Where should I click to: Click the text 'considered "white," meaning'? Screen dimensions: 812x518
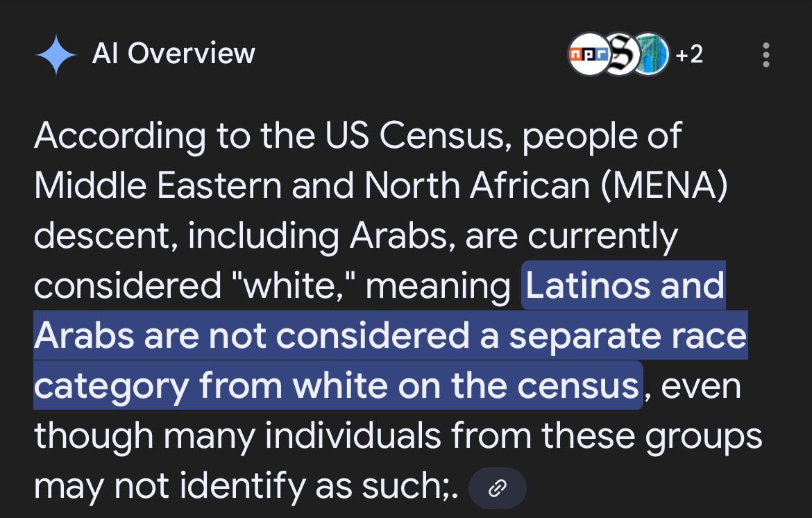[x=272, y=286]
